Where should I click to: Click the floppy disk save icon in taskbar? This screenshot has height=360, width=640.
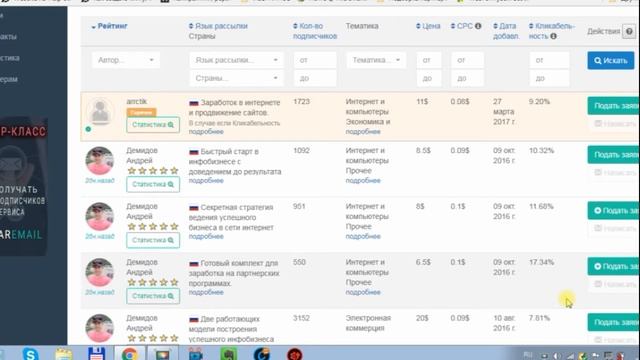click(x=96, y=354)
